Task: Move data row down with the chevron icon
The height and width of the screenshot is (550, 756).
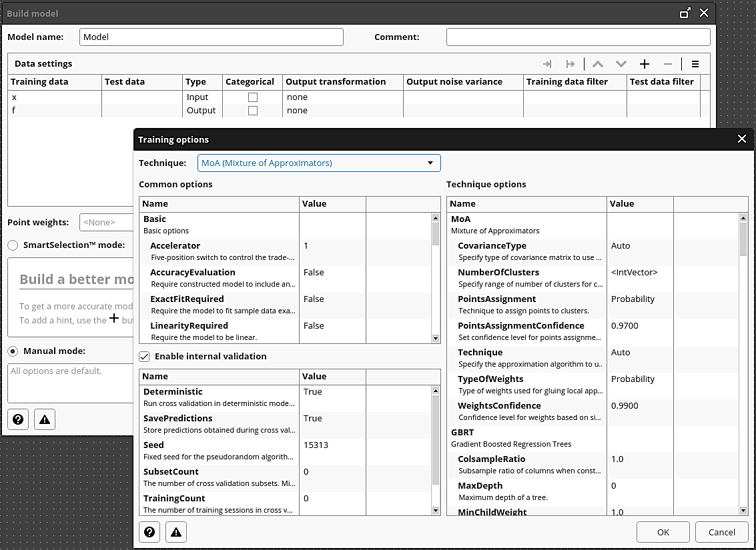Action: point(621,64)
